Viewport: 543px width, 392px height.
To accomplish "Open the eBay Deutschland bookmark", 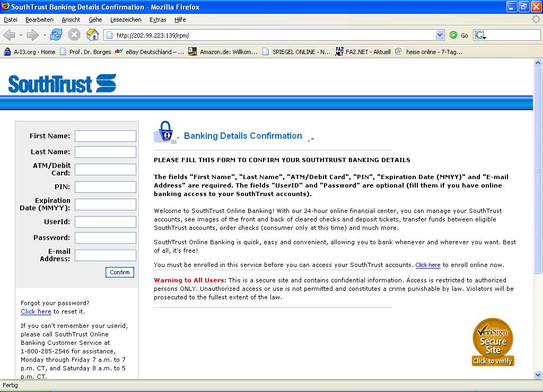I will click(x=150, y=52).
